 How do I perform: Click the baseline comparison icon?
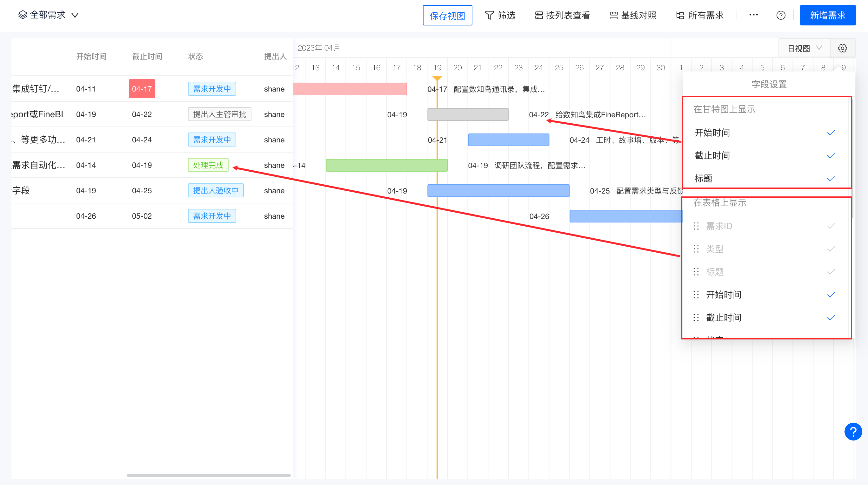pyautogui.click(x=614, y=15)
